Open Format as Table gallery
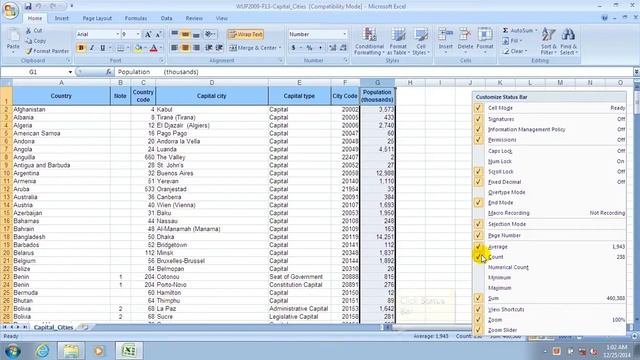This screenshot has height=360, width=640. [398, 41]
